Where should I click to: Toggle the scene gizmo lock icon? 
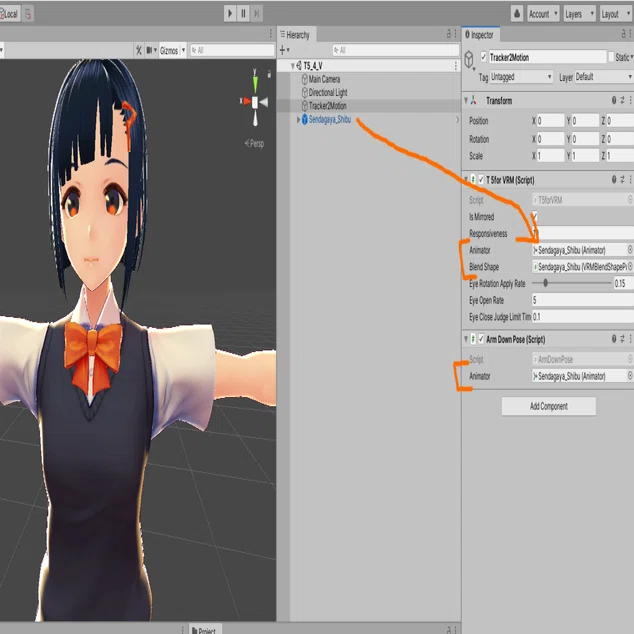[x=269, y=74]
